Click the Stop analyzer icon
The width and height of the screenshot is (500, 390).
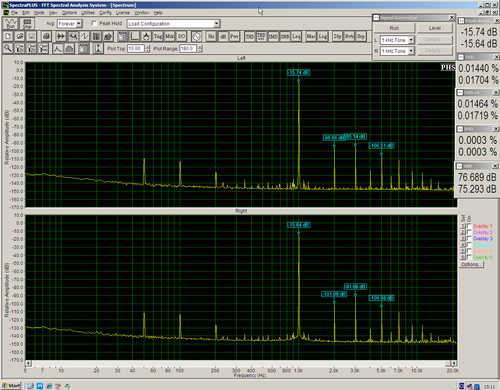[27, 24]
